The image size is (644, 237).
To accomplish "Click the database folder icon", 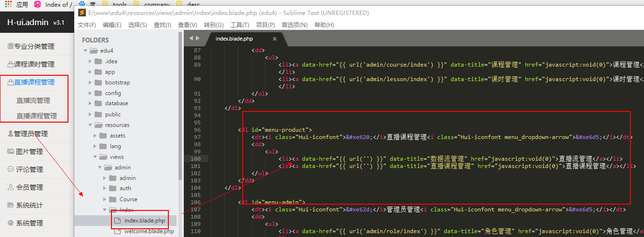I will coord(98,103).
